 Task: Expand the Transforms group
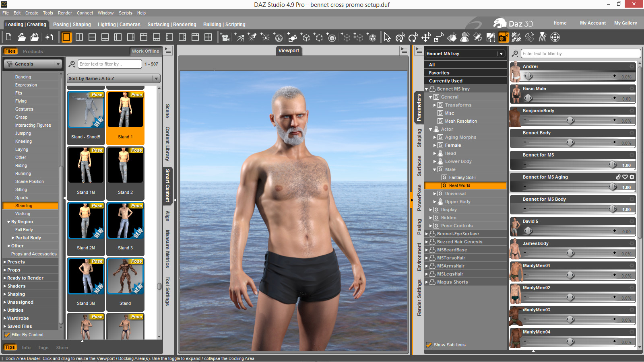click(x=435, y=105)
